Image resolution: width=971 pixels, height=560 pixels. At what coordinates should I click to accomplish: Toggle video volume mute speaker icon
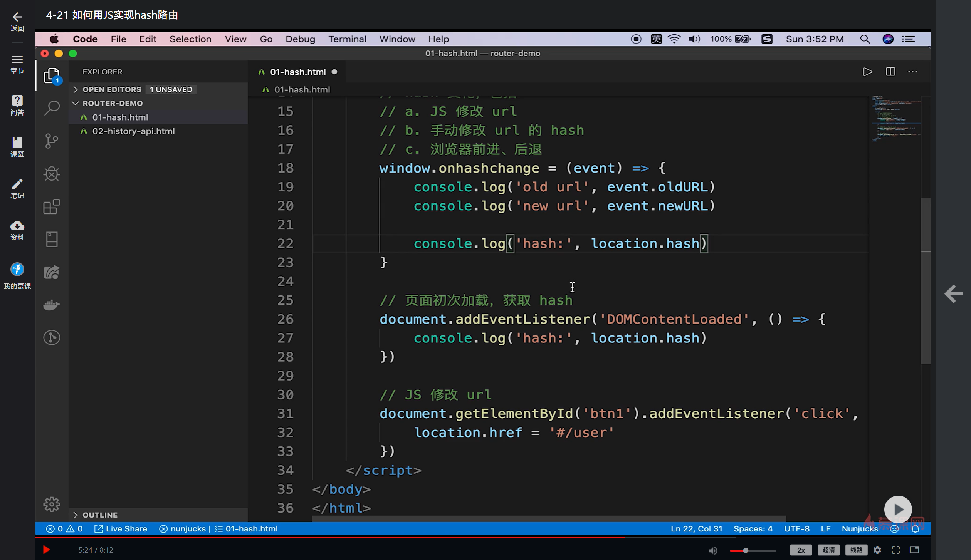coord(713,550)
